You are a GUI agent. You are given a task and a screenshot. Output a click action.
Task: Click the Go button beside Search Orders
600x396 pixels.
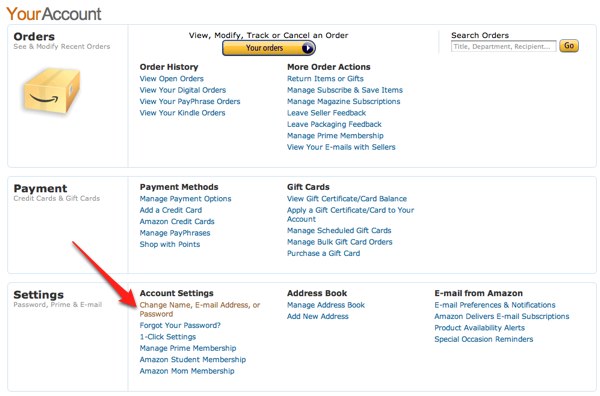click(x=569, y=46)
